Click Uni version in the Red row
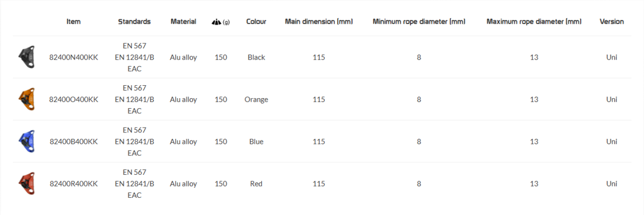The width and height of the screenshot is (644, 215). pos(612,184)
